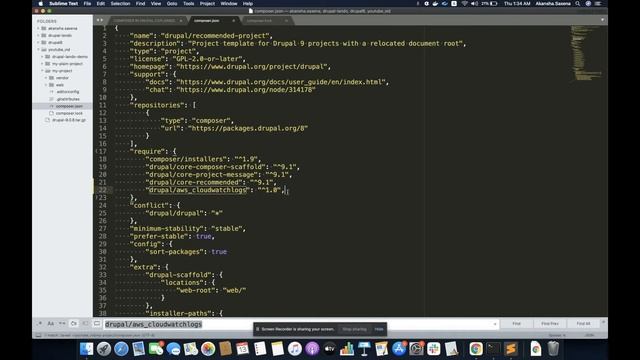Open App Store from the Dock
Viewport: 640px width, 360px height.
399,349
